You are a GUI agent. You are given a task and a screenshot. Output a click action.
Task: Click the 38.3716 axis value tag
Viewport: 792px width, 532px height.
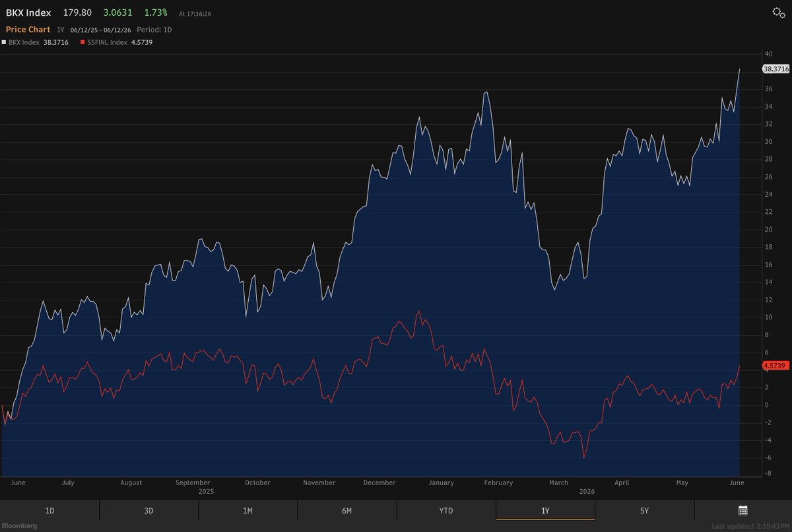775,69
